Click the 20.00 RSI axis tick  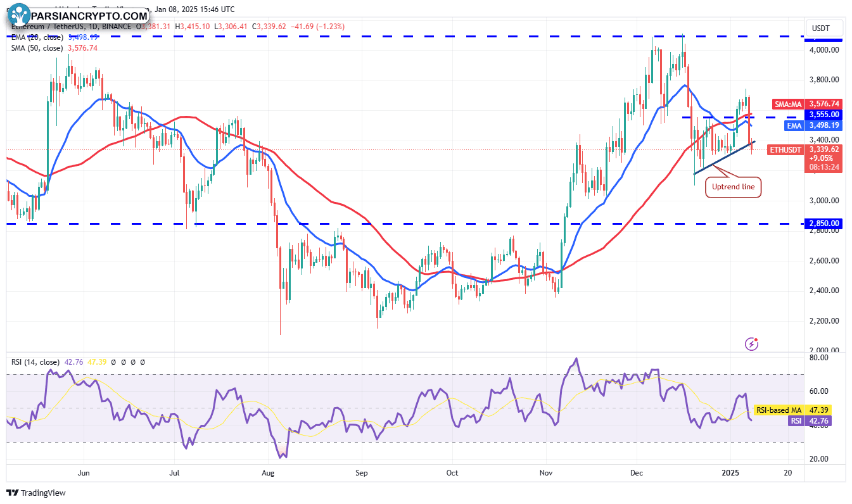[819, 458]
